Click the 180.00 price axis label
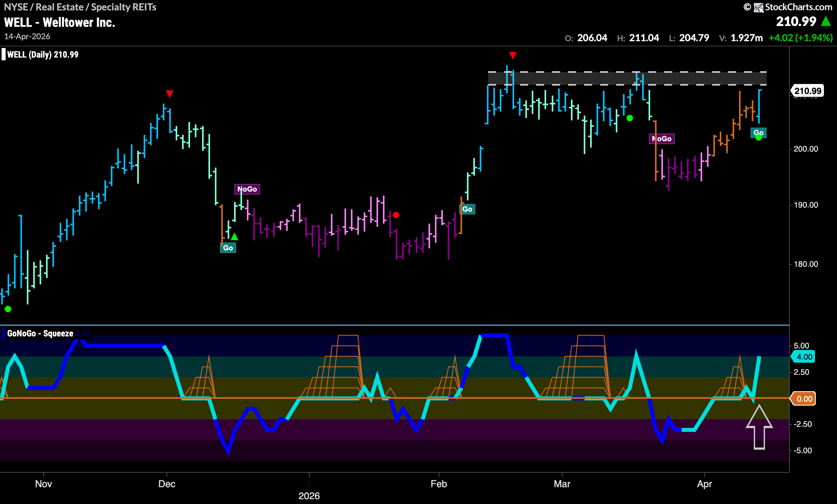837x504 pixels. (806, 264)
